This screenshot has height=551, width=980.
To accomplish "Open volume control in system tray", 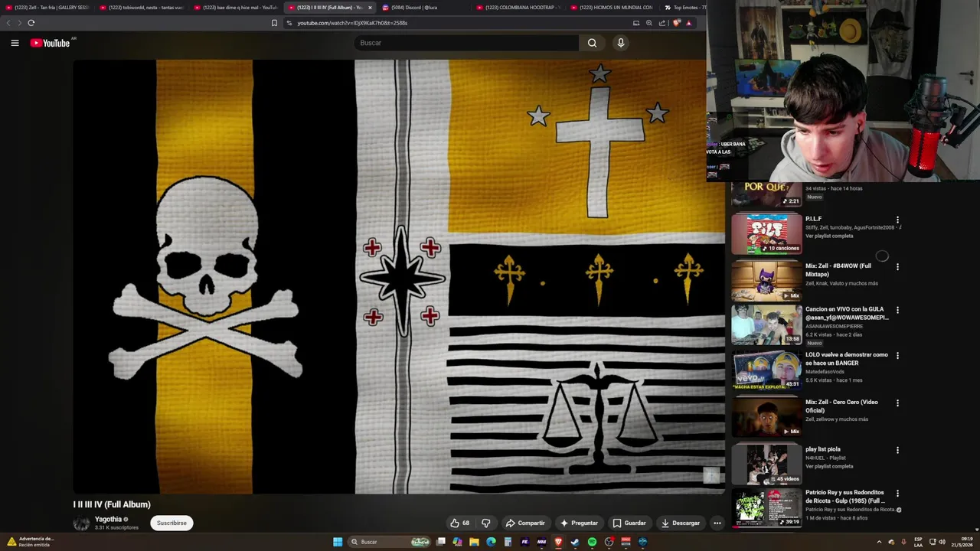I will point(942,542).
